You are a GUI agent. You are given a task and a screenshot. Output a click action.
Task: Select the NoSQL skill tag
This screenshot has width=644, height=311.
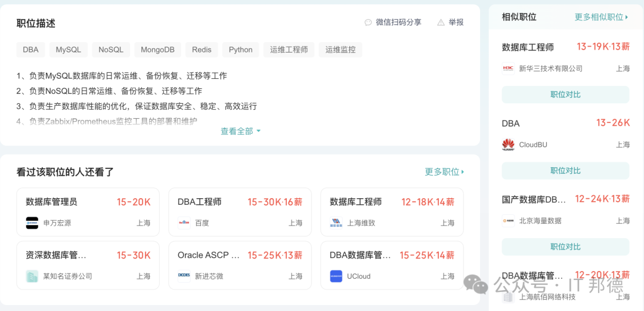pos(111,50)
